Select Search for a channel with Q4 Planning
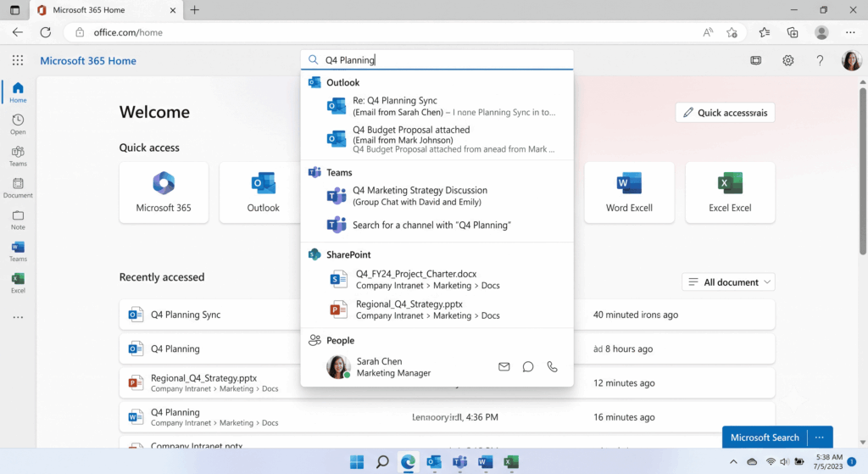 click(437, 225)
